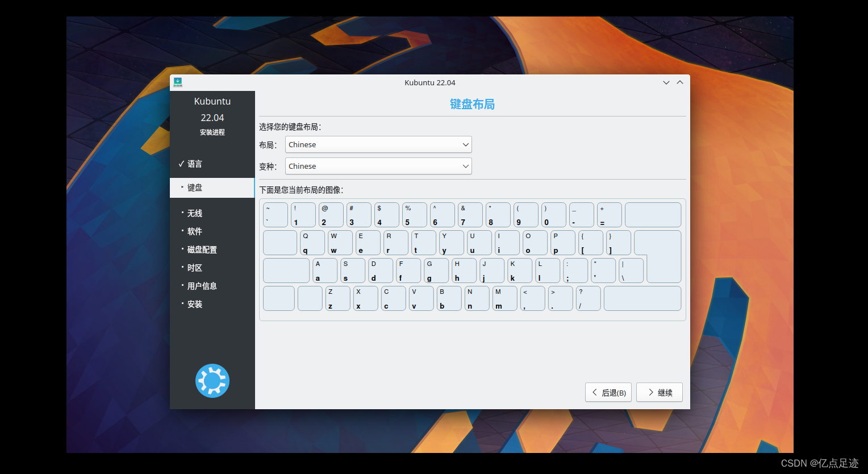Click the L key on keyboard preview

(x=548, y=271)
